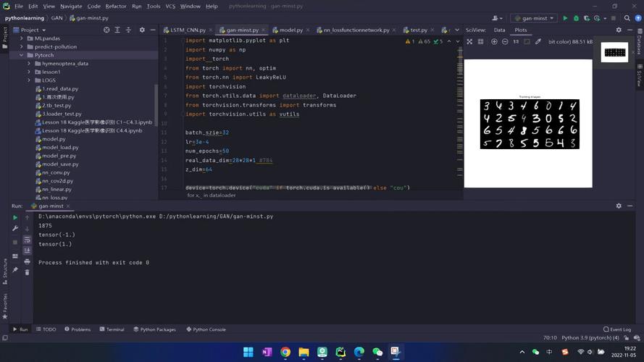This screenshot has width=644, height=362.
Task: Open the Navigate menu
Action: click(x=71, y=7)
